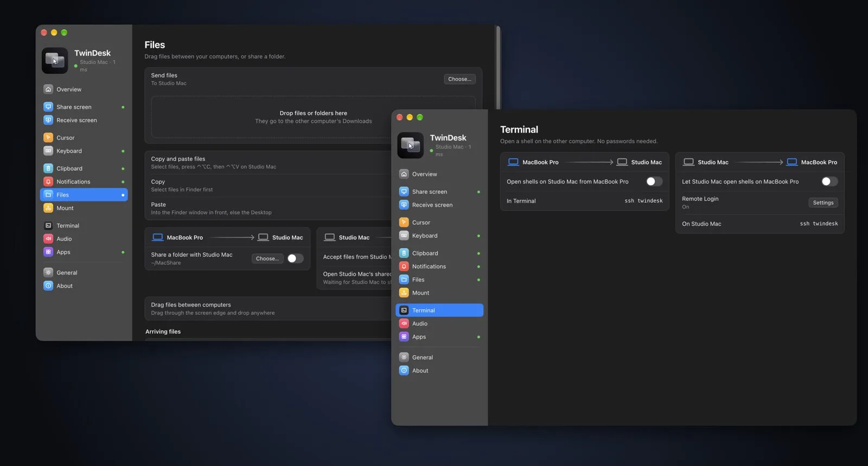Viewport: 868px width, 466px height.
Task: Click Choose button for Send files
Action: (459, 79)
